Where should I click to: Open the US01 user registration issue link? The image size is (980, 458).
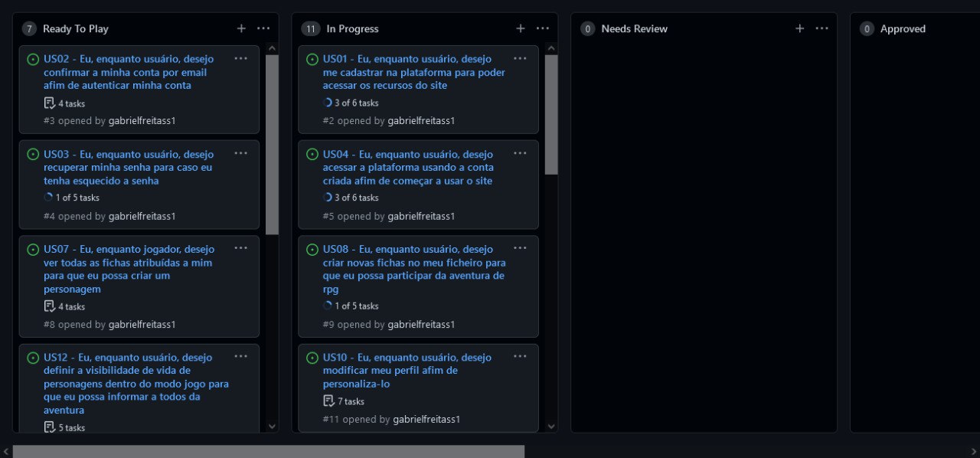[x=413, y=72]
